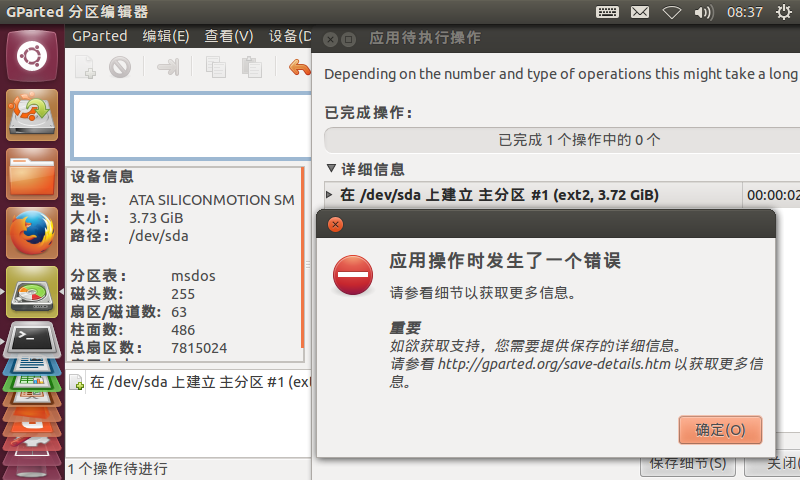This screenshot has width=800, height=480.
Task: Open the mail indicator in top panel
Action: click(640, 12)
